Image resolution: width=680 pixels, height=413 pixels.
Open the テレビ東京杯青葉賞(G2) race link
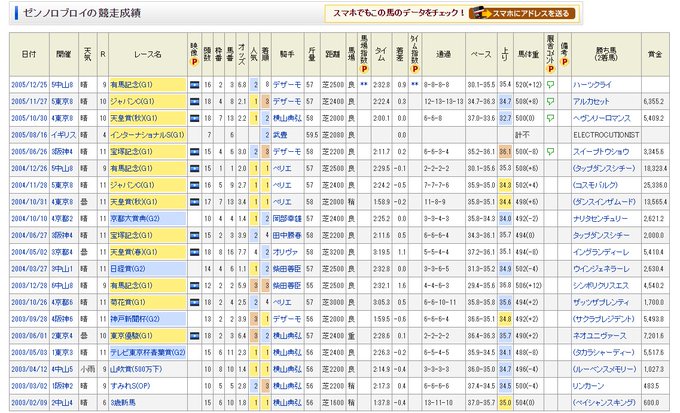[x=148, y=352]
